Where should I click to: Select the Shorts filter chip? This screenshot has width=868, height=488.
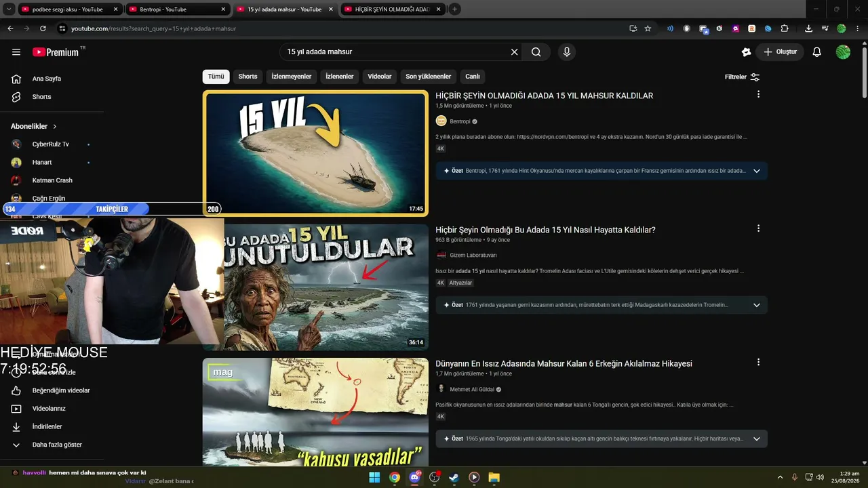point(248,77)
